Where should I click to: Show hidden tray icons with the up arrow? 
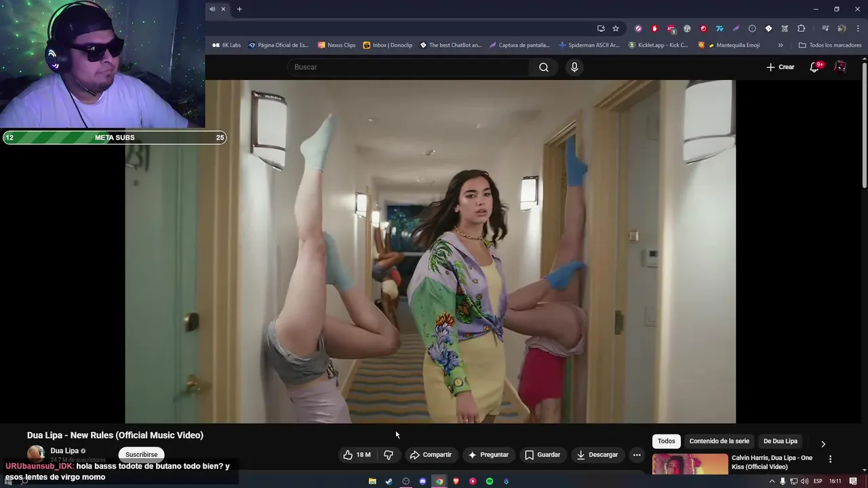click(x=772, y=481)
